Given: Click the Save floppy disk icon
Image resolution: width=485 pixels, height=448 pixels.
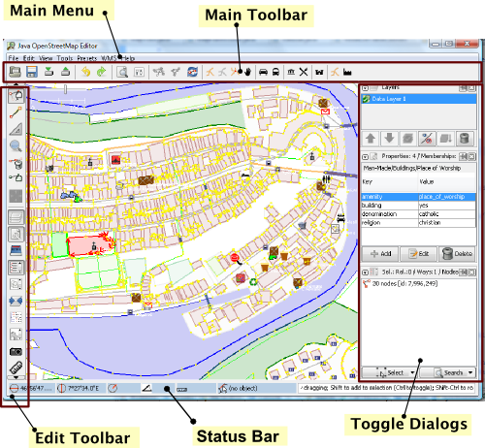Looking at the screenshot, I should point(32,72).
